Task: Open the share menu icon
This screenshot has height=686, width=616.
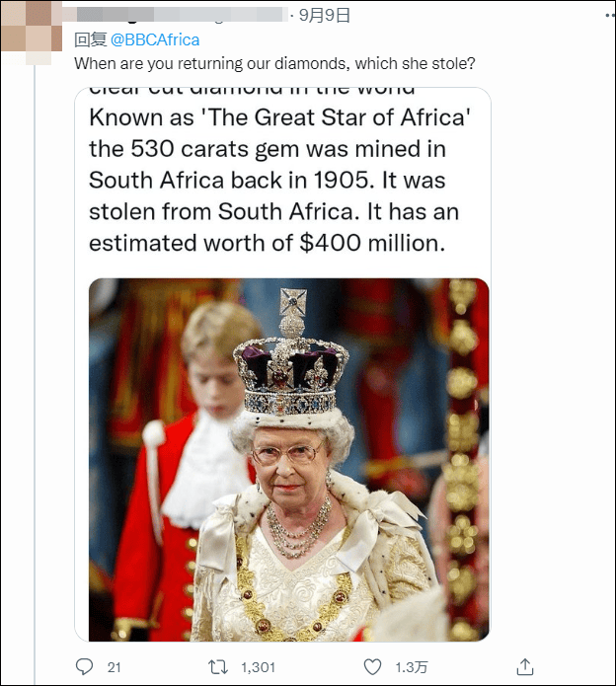Action: [525, 666]
